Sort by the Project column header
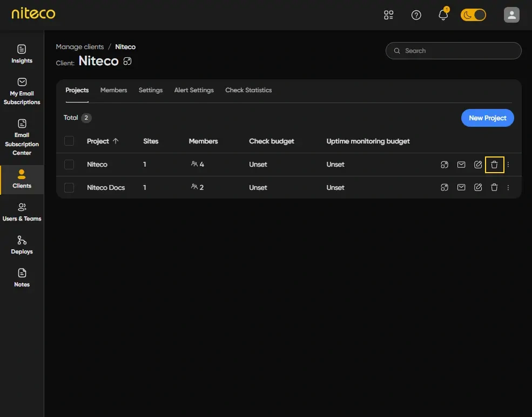This screenshot has width=532, height=417. click(103, 141)
